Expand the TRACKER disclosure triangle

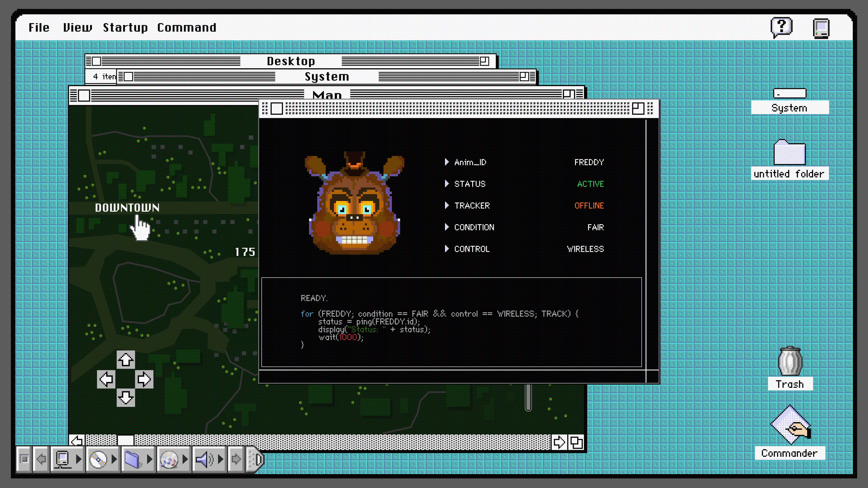447,205
